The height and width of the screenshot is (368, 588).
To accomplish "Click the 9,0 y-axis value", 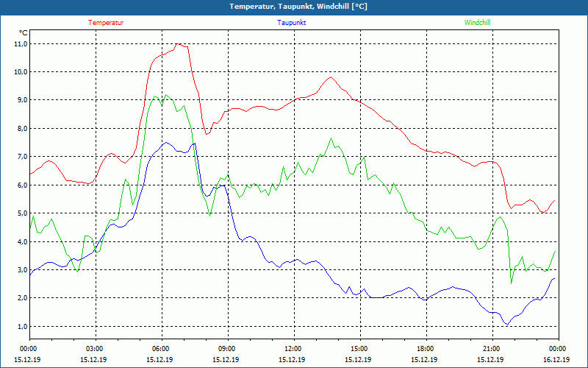I will click(x=23, y=100).
